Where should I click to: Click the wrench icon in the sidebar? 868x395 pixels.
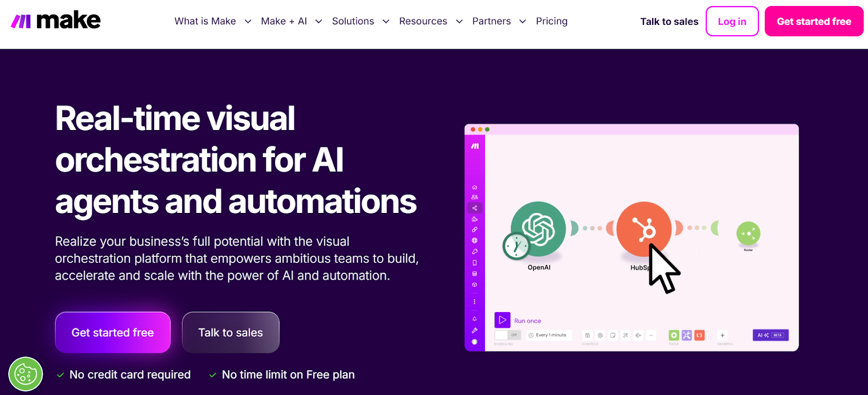point(475,330)
